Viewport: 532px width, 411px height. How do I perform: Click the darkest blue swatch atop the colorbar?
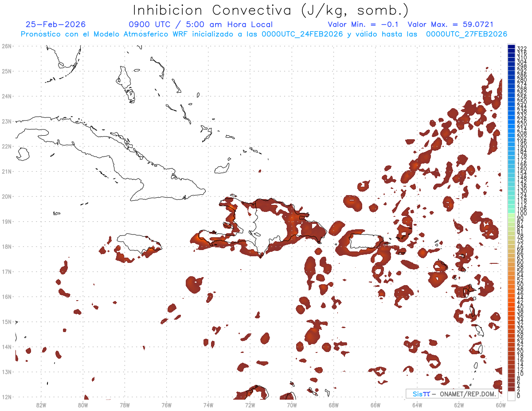point(511,47)
